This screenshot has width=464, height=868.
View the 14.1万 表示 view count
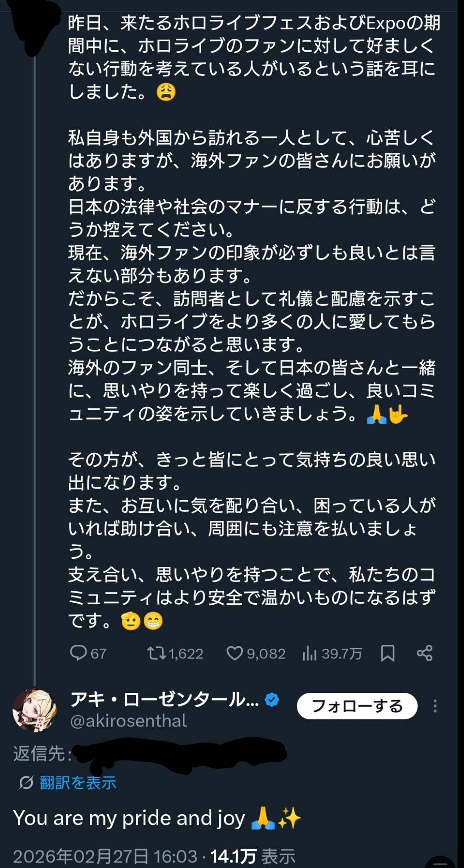(x=253, y=856)
